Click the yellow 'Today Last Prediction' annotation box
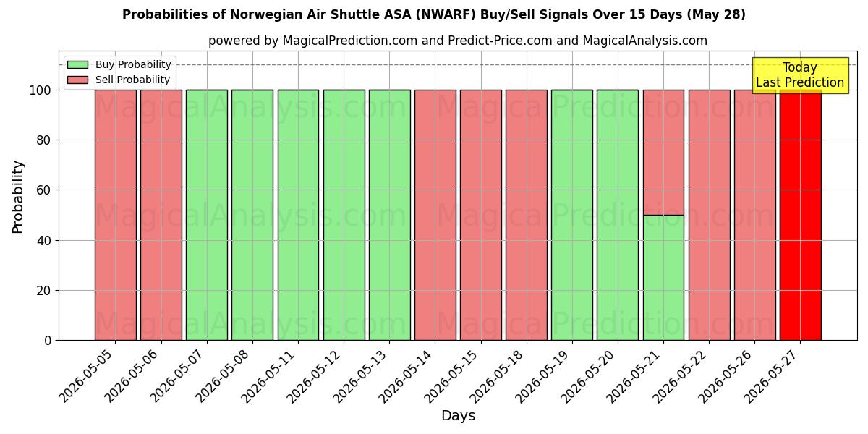 [800, 75]
